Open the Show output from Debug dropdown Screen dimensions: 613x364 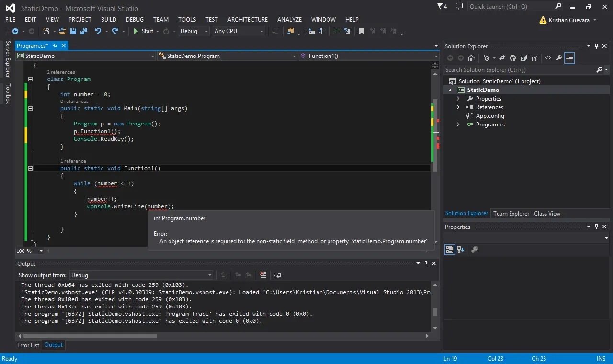[x=141, y=275]
